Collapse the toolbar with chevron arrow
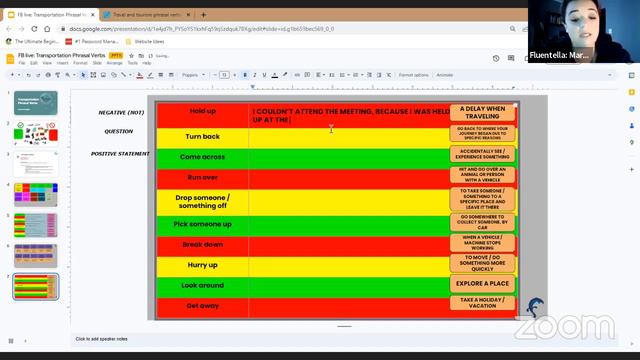 [609, 75]
